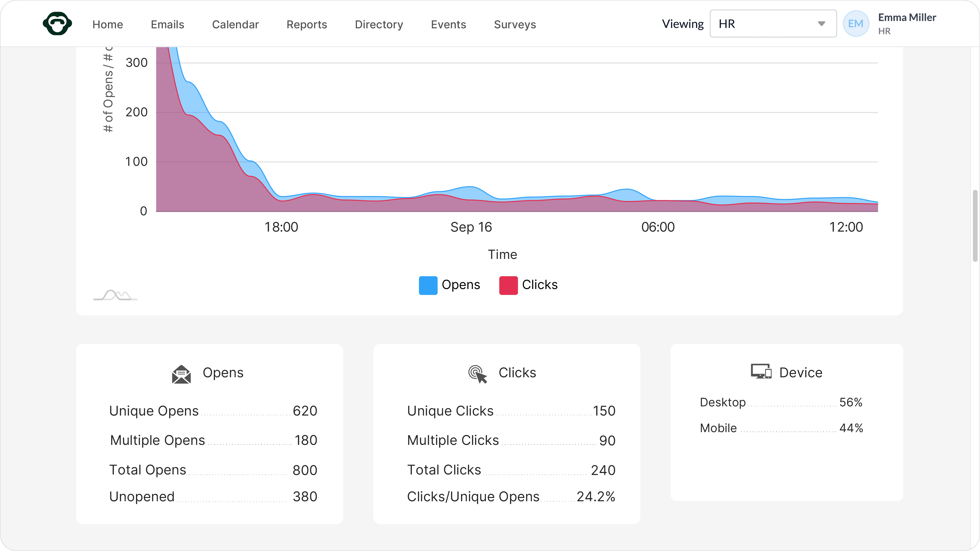Switch to the Reports section
This screenshot has width=980, height=551.
point(307,24)
